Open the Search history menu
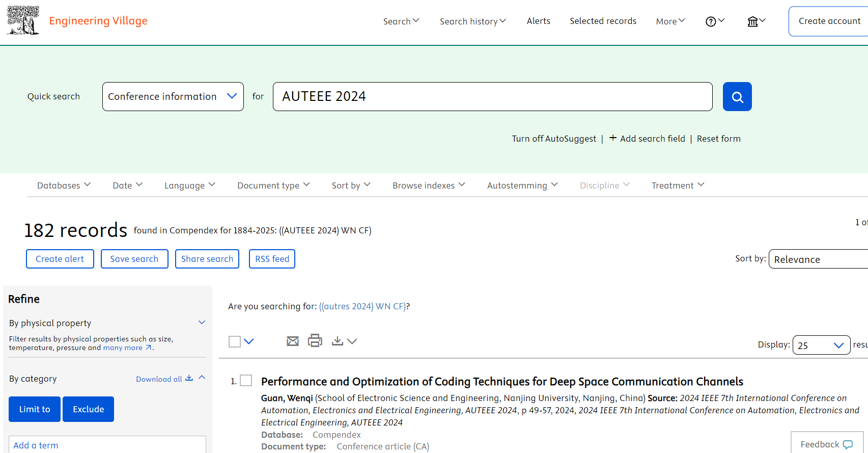The width and height of the screenshot is (868, 453). 473,21
